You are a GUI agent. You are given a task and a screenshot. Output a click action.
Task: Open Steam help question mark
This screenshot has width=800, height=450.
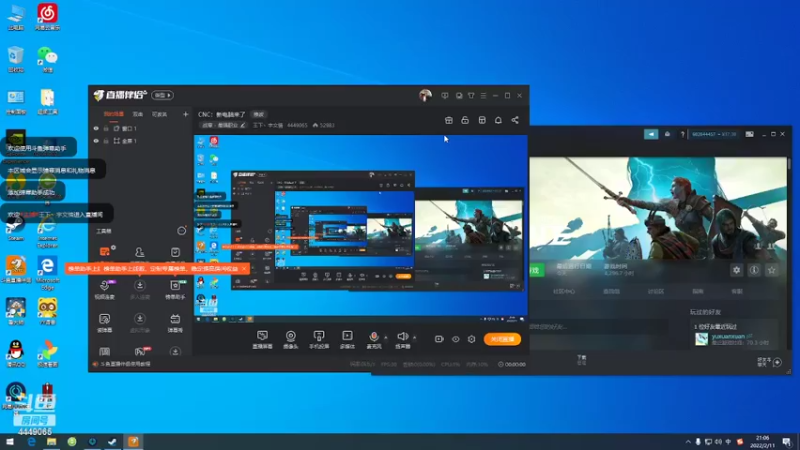682,134
